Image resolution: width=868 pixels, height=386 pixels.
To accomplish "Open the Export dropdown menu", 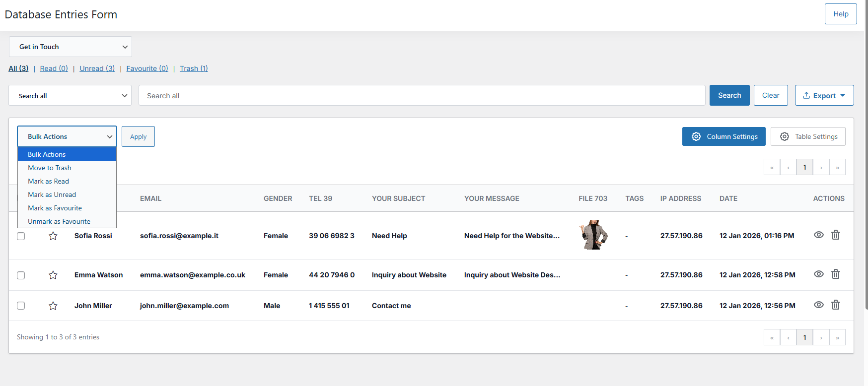I will (x=824, y=96).
